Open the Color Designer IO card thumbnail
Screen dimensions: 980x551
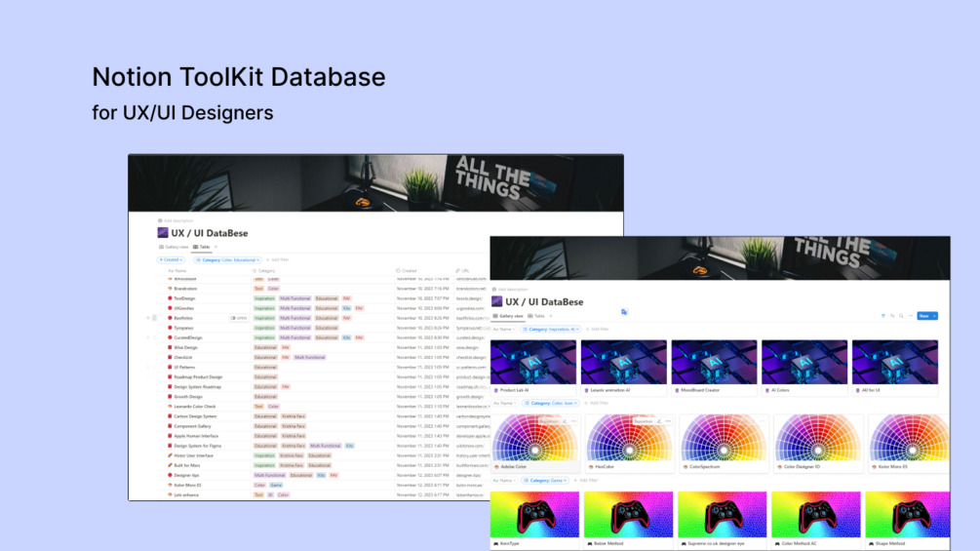pos(818,439)
